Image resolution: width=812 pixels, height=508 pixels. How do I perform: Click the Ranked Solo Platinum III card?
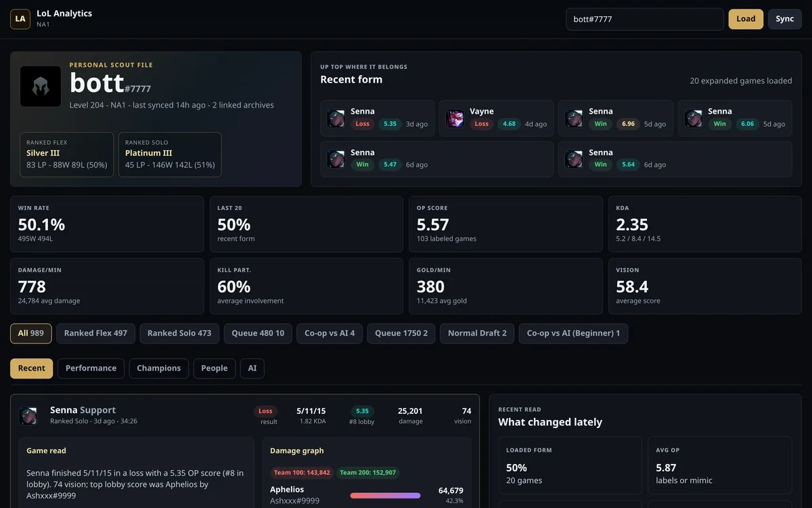click(x=170, y=154)
